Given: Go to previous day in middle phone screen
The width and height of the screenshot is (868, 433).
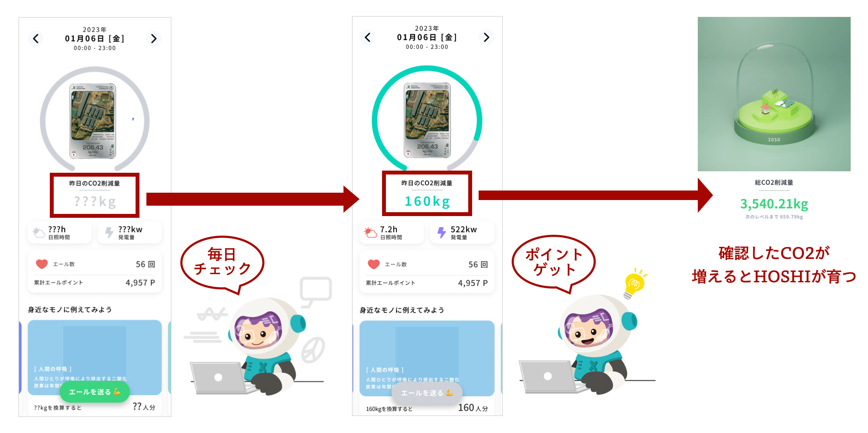Looking at the screenshot, I should [367, 37].
